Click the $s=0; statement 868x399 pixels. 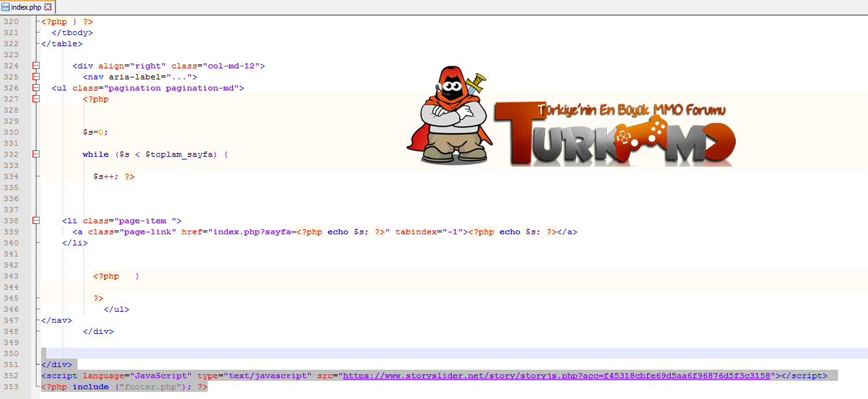(x=96, y=132)
